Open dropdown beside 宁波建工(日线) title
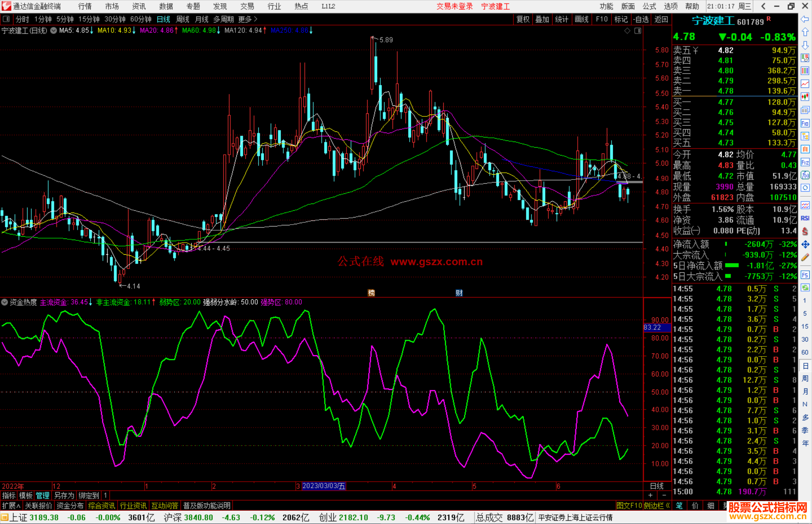 (54, 30)
